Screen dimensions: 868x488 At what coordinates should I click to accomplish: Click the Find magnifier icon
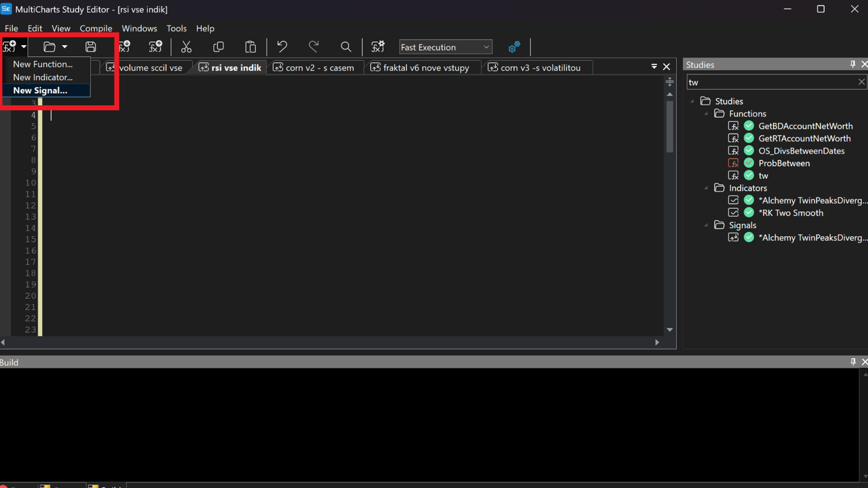[x=346, y=47]
